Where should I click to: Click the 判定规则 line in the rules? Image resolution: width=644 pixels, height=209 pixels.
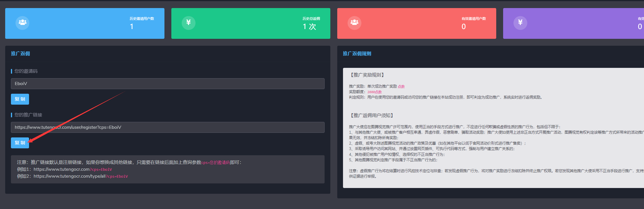pyautogui.click(x=446, y=97)
